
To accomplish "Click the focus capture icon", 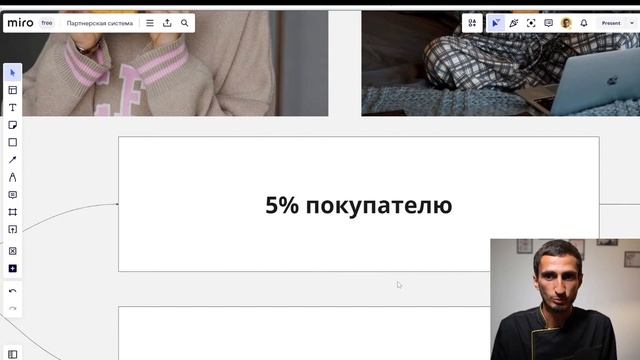I will pos(531,23).
